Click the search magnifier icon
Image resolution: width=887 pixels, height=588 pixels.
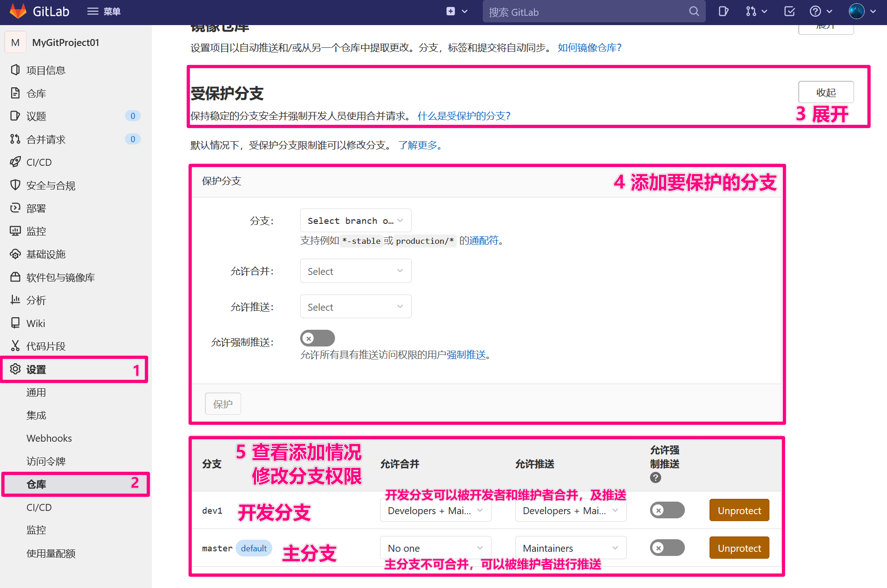694,11
